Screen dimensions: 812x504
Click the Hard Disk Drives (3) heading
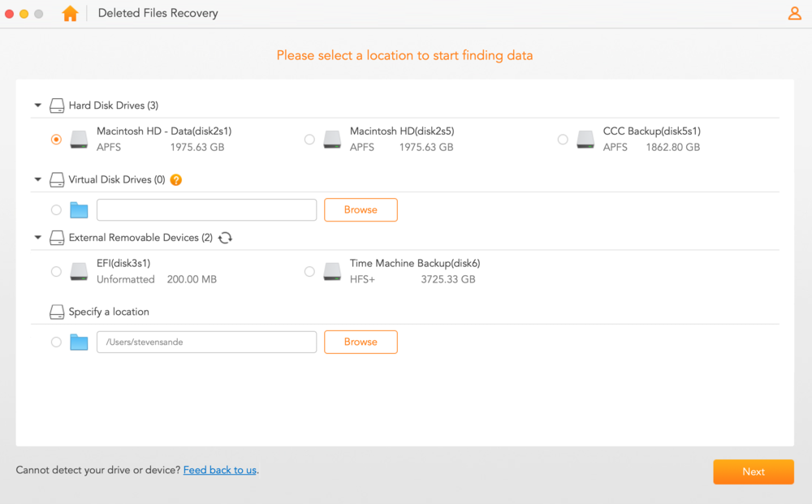[x=114, y=106]
